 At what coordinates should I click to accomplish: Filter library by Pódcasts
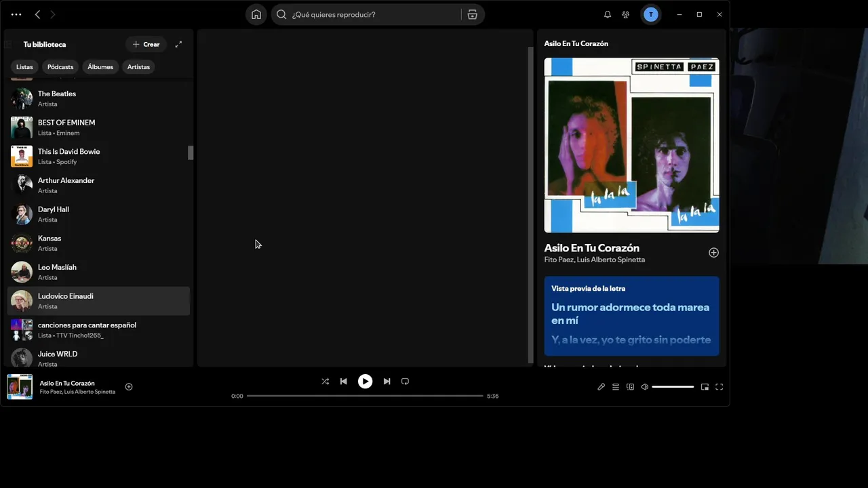click(x=60, y=66)
